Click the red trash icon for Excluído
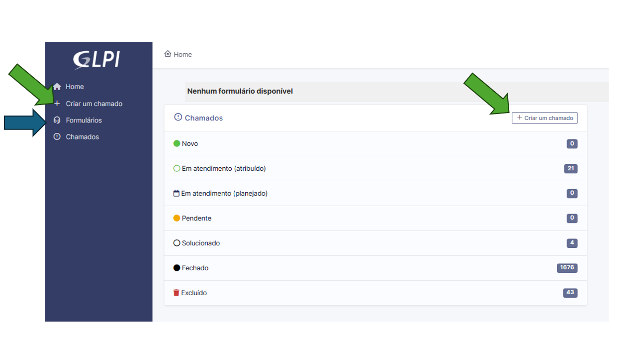The image size is (644, 339). [x=176, y=293]
